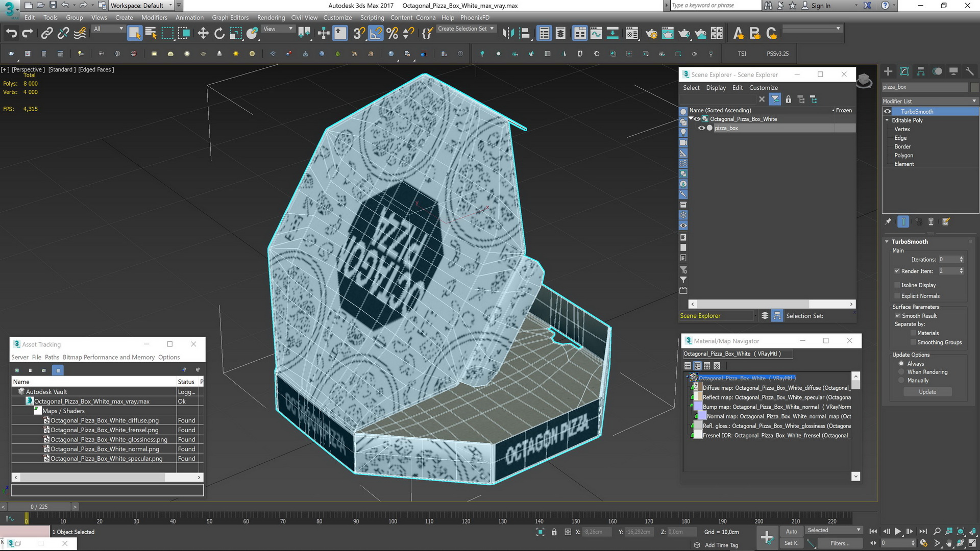The height and width of the screenshot is (551, 980).
Task: Toggle TurboSmooth modifier eye visibility
Action: click(x=888, y=111)
